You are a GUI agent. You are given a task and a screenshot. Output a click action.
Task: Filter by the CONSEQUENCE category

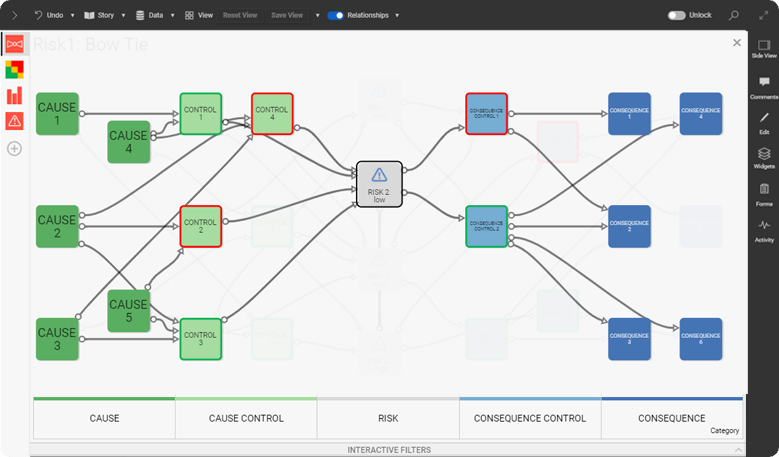tap(671, 418)
